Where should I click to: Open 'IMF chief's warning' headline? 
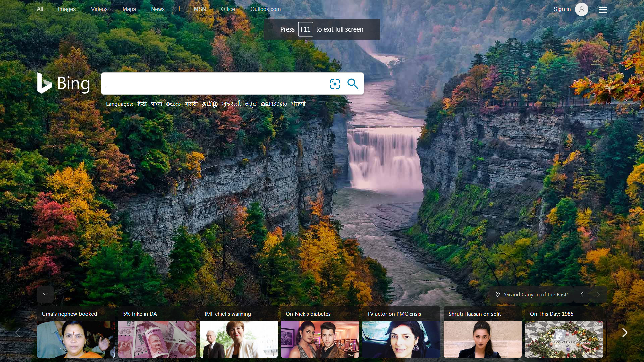click(227, 314)
